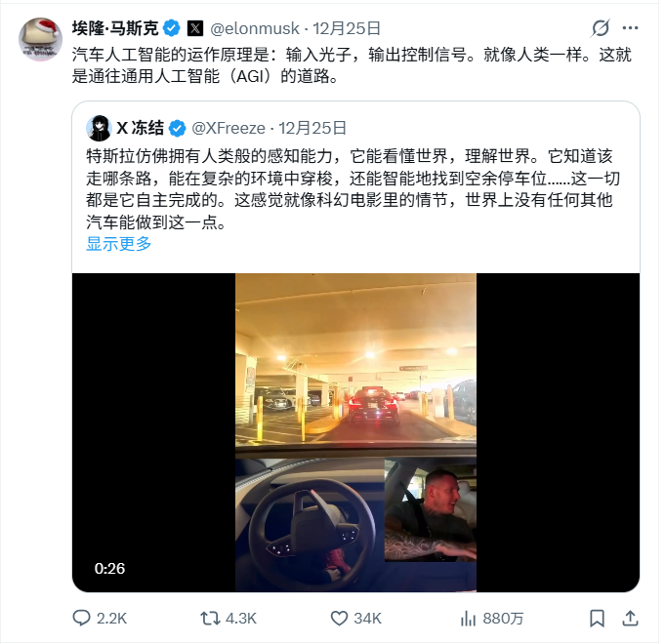Like the post with heart icon
Image resolution: width=665 pixels, height=644 pixels.
click(x=339, y=619)
